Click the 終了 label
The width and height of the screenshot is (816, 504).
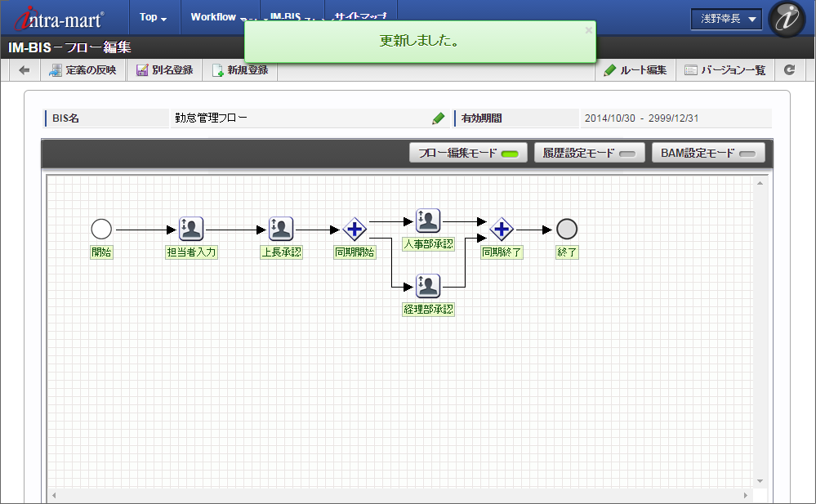point(567,252)
